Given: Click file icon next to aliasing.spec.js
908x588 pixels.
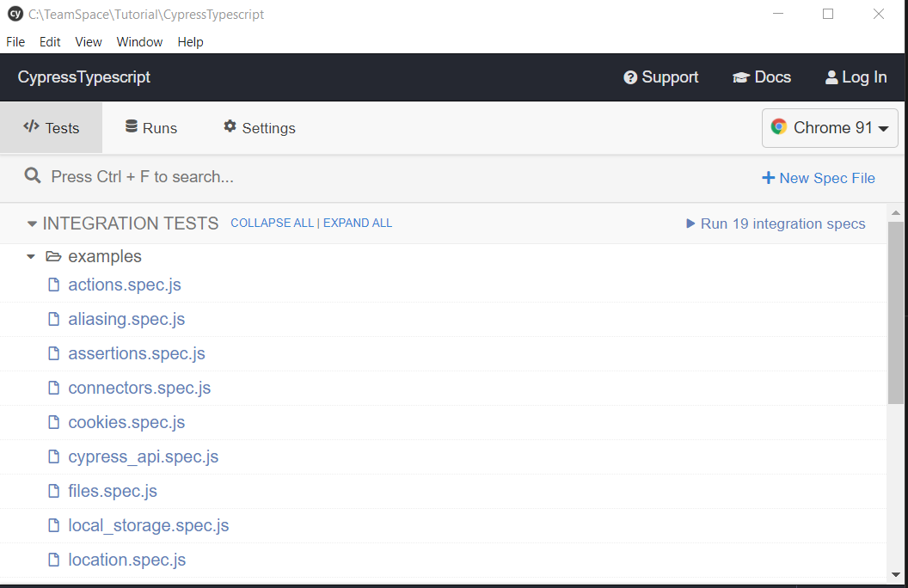Looking at the screenshot, I should [54, 319].
